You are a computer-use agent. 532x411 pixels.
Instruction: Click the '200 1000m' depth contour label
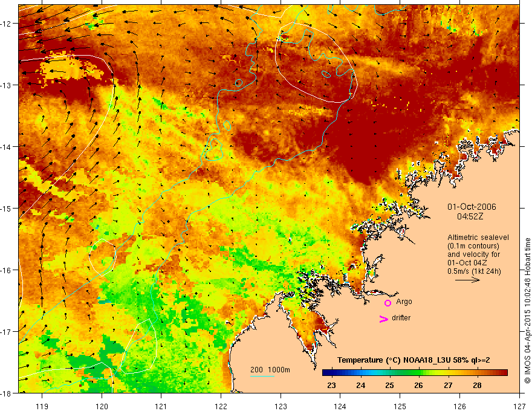270,370
